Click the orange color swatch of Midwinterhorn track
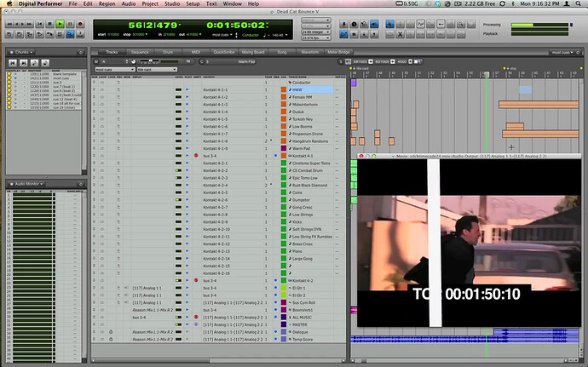Screen dimensions: 588x367 pos(284,105)
